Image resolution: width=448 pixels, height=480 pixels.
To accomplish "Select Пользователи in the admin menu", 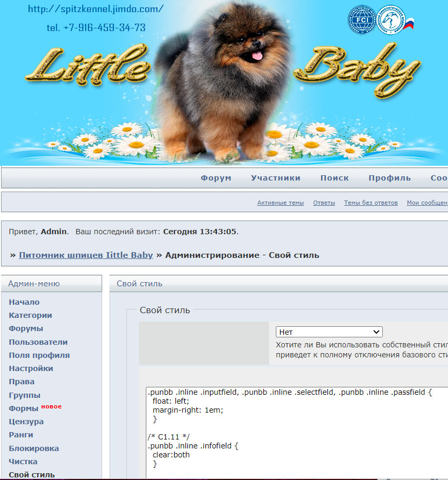I will click(38, 342).
